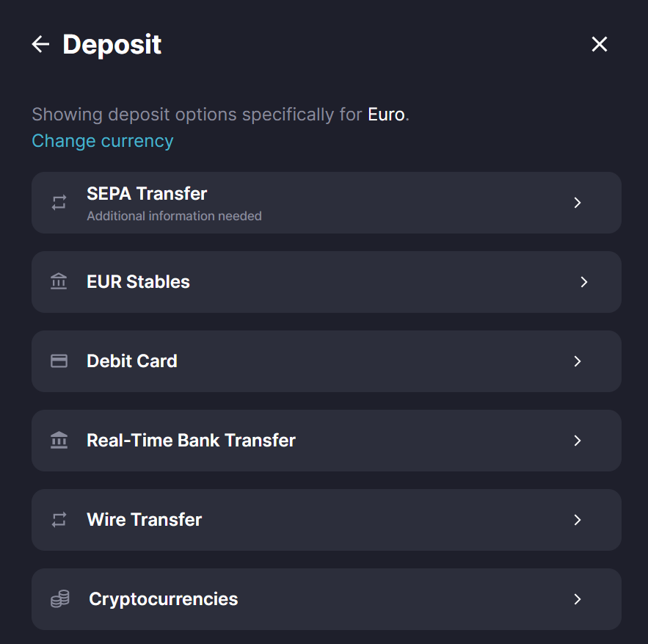Select the SEPA Transfer deposit option
This screenshot has height=644, width=648.
point(147,194)
